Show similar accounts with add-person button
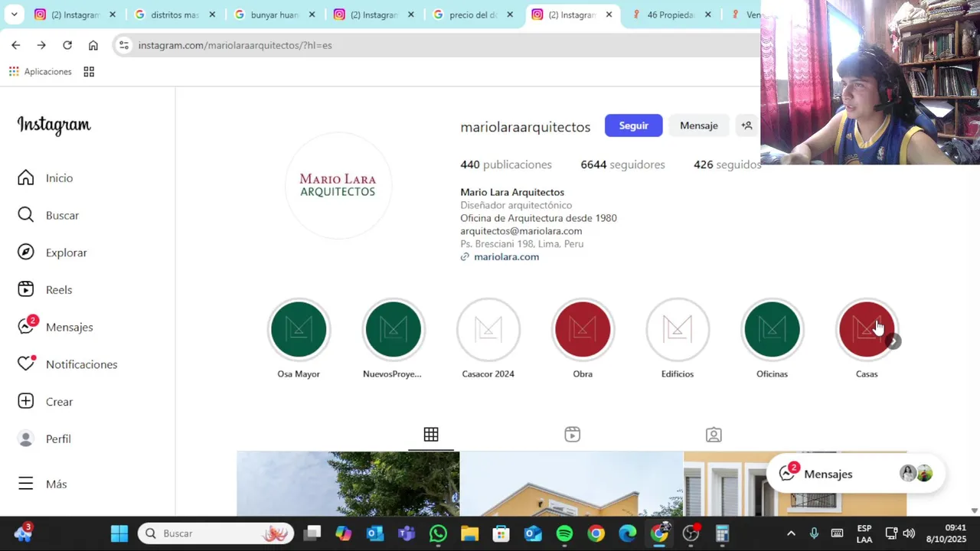This screenshot has height=551, width=980. [x=746, y=126]
